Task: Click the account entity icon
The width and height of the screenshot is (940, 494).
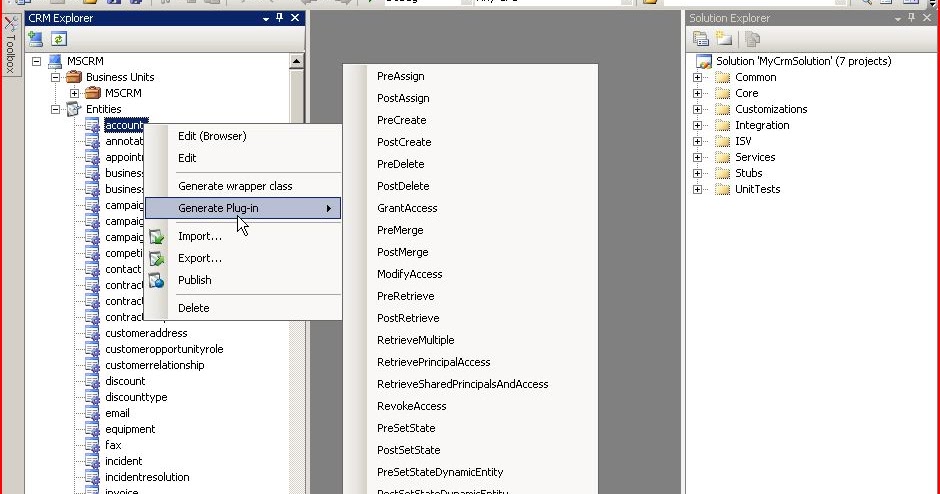Action: (x=92, y=125)
